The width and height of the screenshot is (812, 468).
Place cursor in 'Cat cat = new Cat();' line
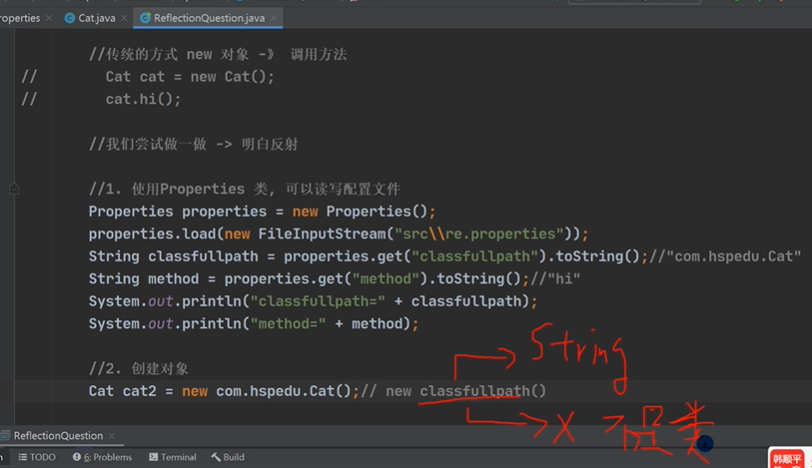point(190,77)
